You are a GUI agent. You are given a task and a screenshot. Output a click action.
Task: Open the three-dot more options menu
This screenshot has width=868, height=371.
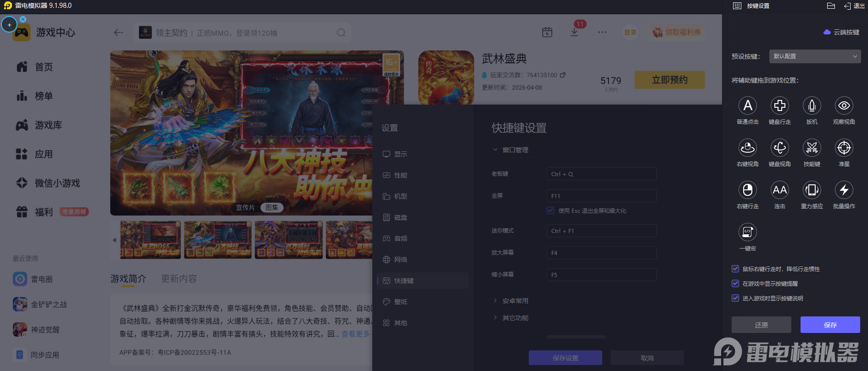point(602,33)
